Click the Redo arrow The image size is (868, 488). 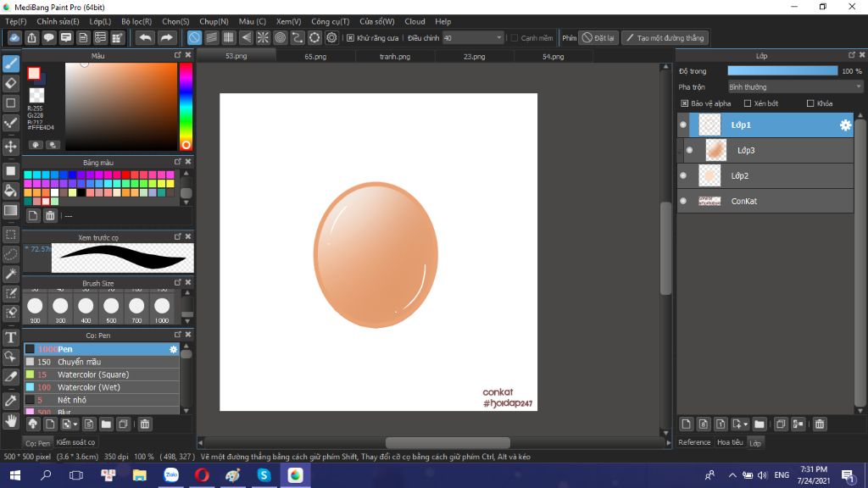pos(166,37)
